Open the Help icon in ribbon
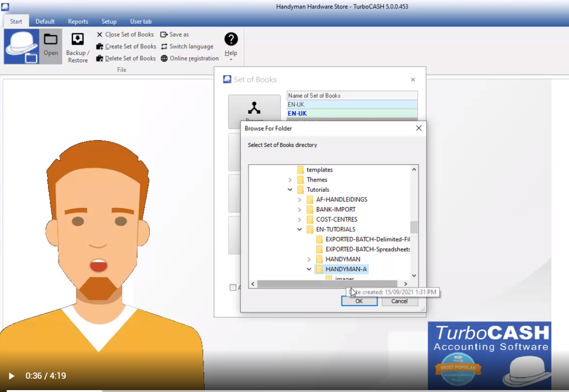Viewport: 569px width, 392px height. tap(231, 39)
